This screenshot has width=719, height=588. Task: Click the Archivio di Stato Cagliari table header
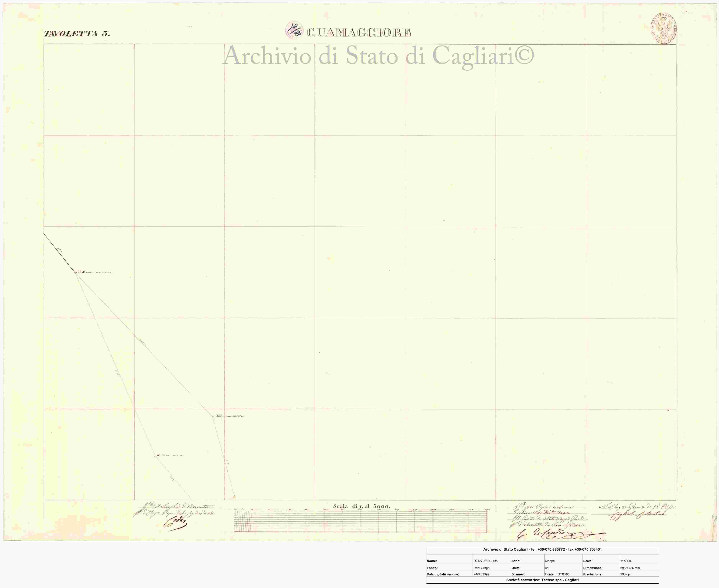tap(542, 549)
